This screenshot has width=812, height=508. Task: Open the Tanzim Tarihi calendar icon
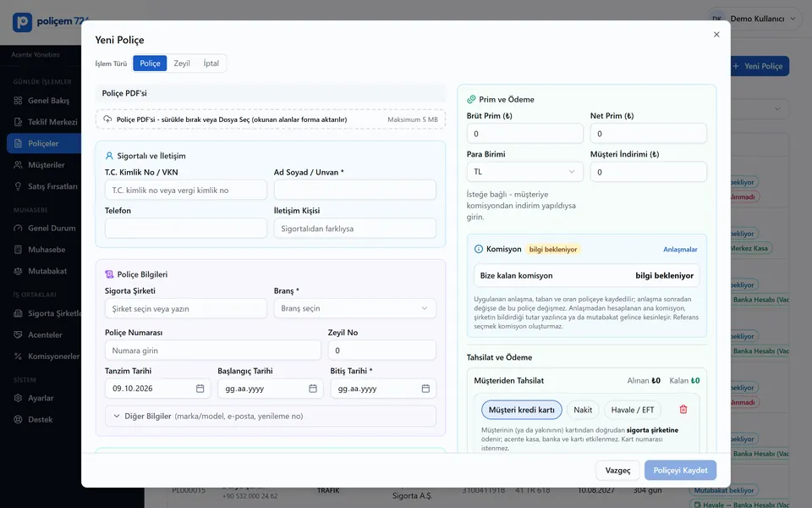pos(200,389)
